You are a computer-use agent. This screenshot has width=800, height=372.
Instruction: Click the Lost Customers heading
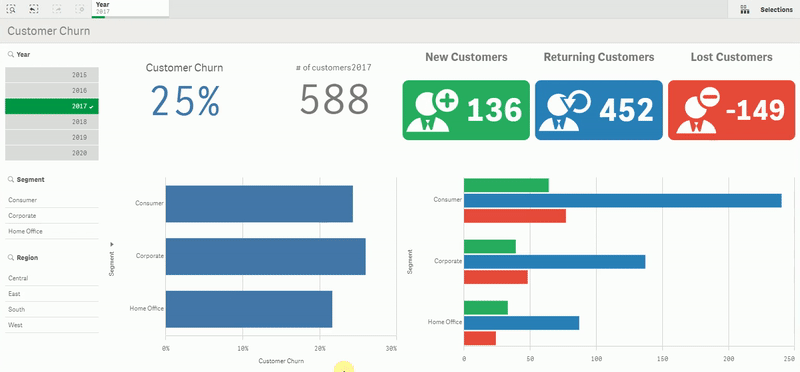[731, 57]
